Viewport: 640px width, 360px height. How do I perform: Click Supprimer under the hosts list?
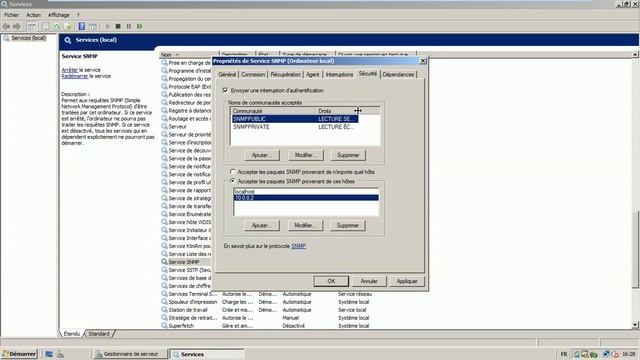pyautogui.click(x=348, y=225)
